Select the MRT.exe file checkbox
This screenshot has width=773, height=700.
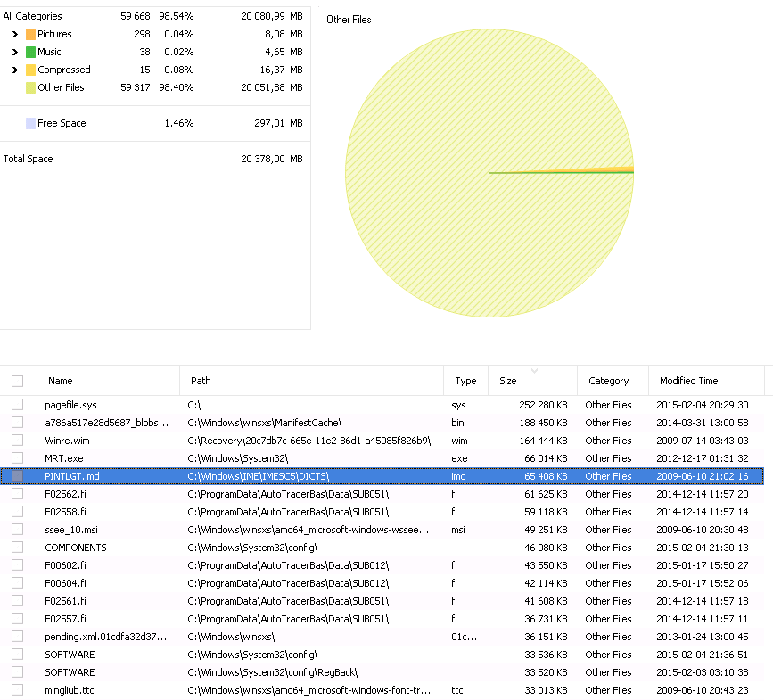tap(17, 458)
